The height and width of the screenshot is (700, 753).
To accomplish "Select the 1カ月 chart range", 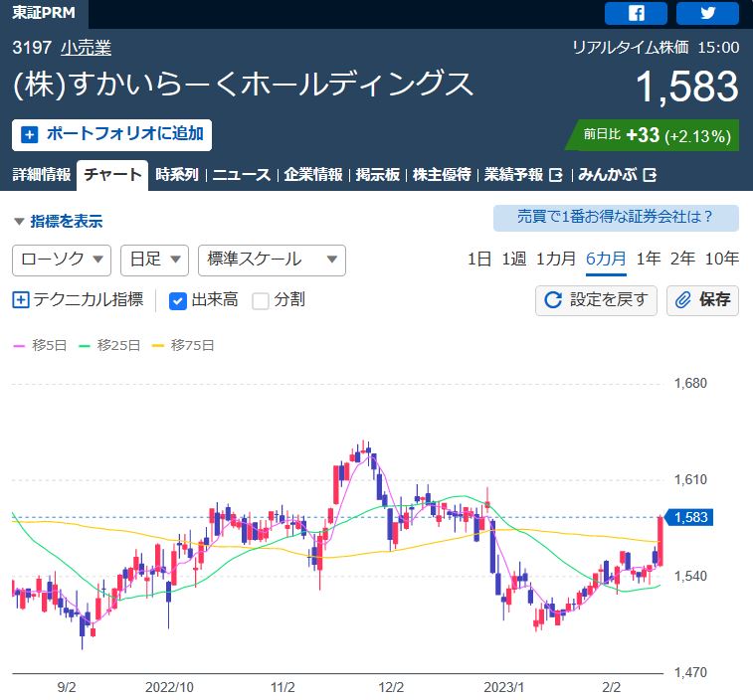I will [556, 260].
